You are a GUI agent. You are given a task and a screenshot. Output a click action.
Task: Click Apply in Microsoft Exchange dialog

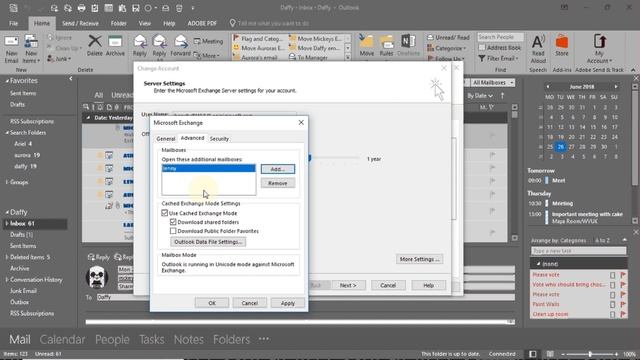287,303
